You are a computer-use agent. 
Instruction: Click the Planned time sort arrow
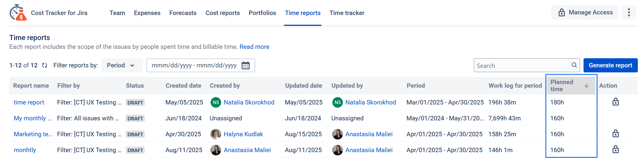[x=586, y=86]
